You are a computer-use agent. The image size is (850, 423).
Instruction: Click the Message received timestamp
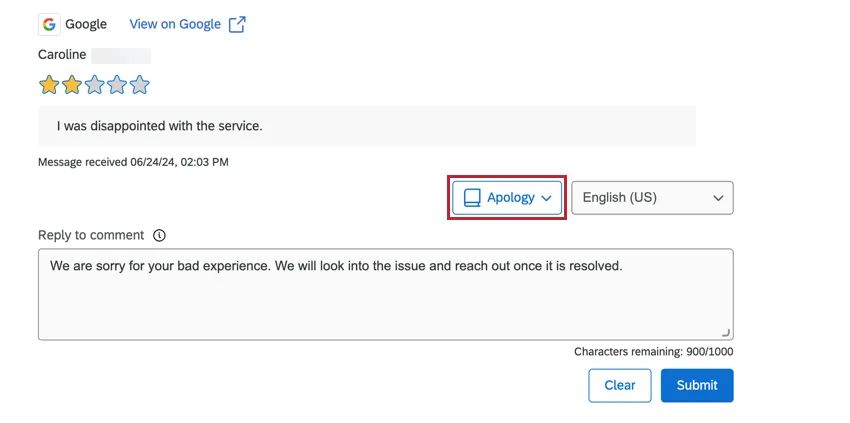pos(133,161)
